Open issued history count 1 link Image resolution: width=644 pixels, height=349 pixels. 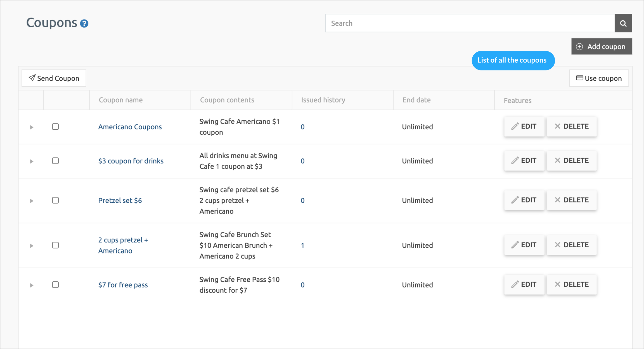tap(302, 245)
